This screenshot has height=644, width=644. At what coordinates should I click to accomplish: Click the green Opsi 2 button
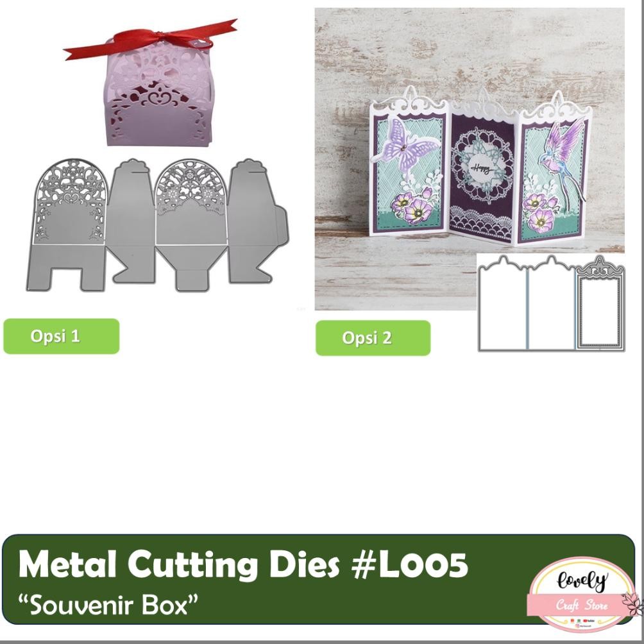(373, 338)
